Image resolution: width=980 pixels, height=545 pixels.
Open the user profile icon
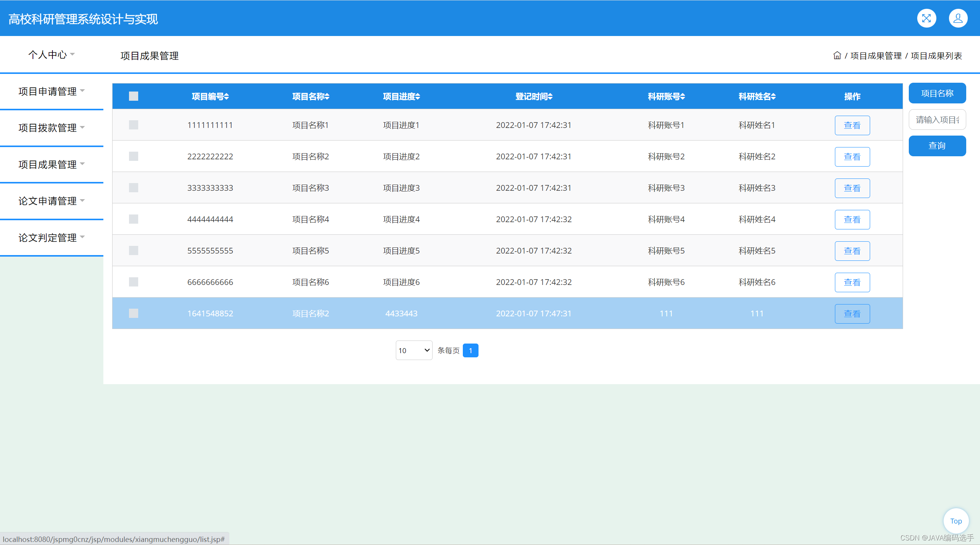point(958,18)
